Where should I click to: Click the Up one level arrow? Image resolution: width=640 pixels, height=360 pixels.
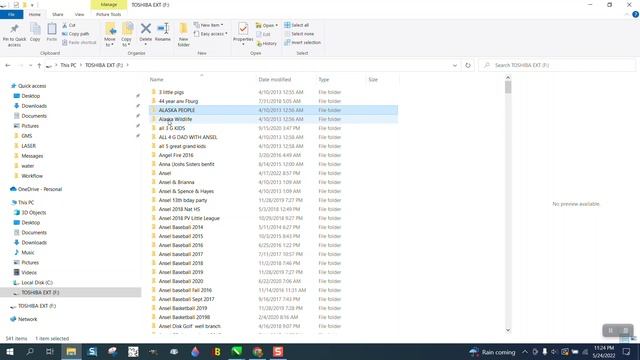pyautogui.click(x=39, y=65)
